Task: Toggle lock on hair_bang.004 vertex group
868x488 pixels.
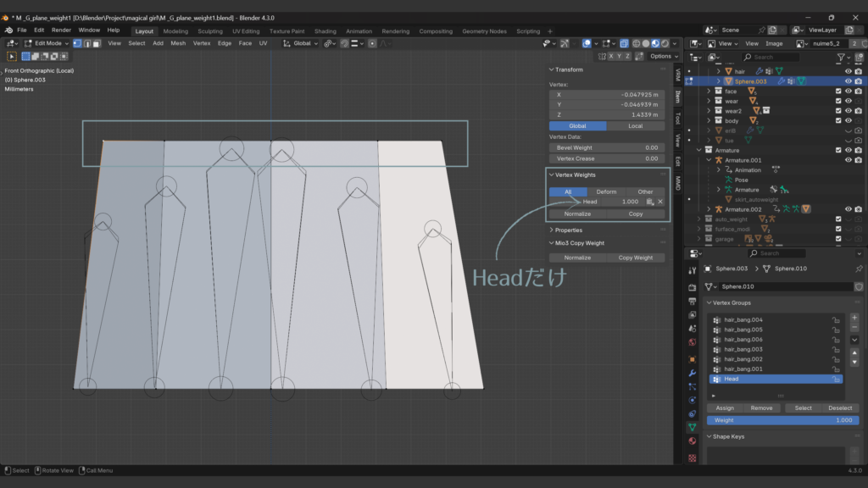Action: tap(836, 320)
